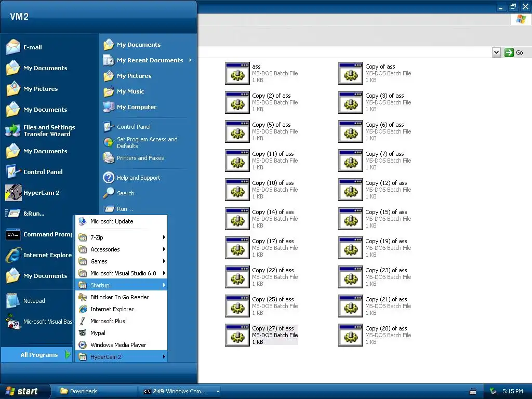Viewport: 532px width, 399px height.
Task: Open Set Program Access and Defaults
Action: pos(140,142)
